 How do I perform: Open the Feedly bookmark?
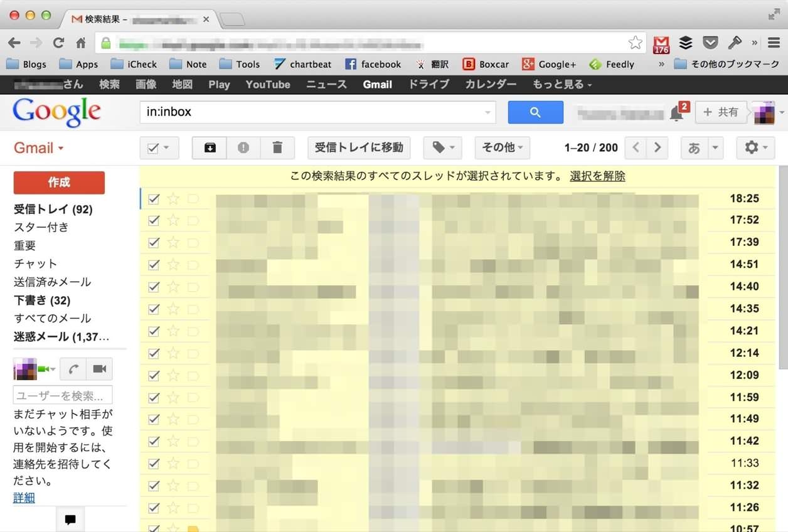[x=612, y=64]
